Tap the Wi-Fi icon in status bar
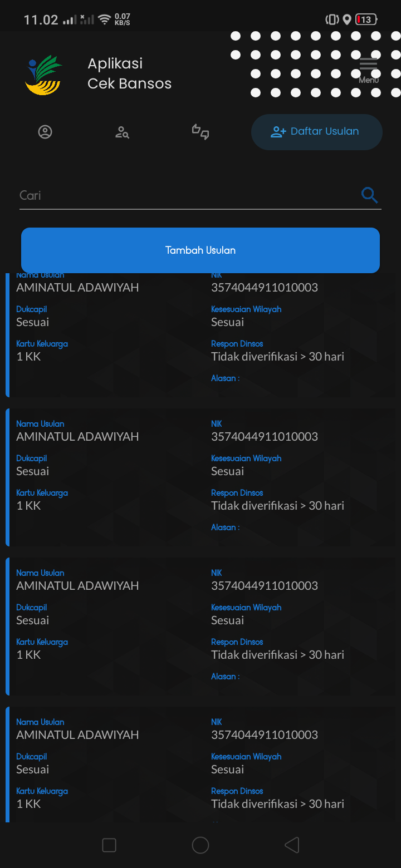 104,20
